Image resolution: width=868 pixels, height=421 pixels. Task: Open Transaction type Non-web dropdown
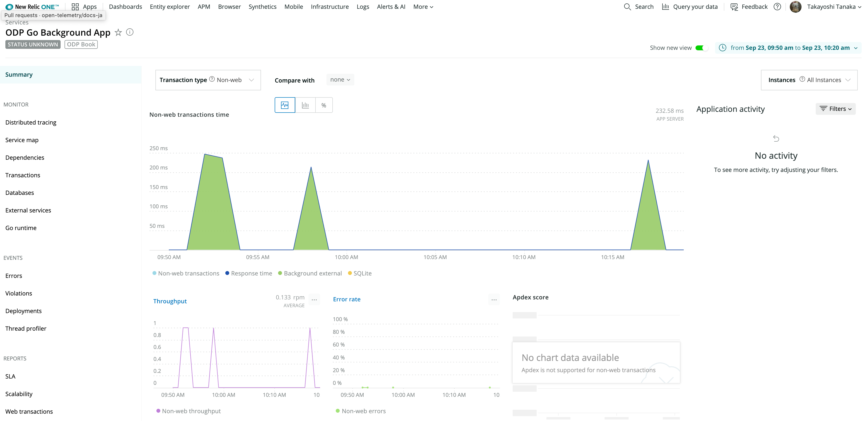point(208,80)
